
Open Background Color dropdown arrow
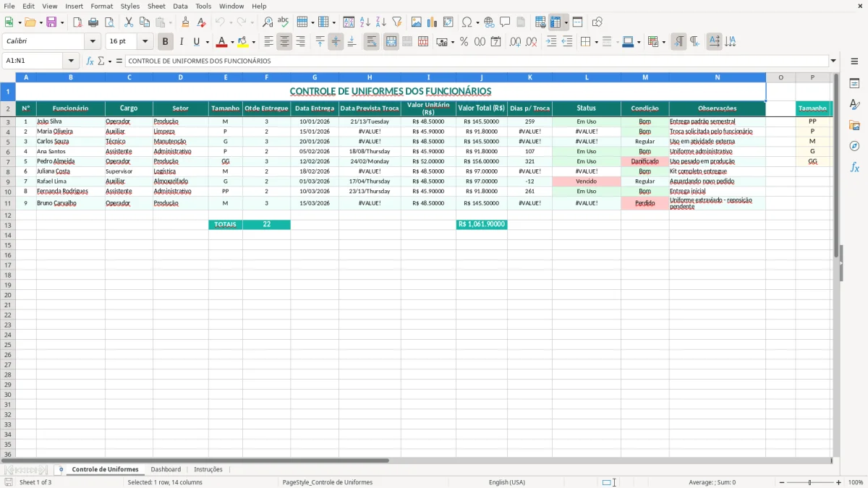[x=254, y=42]
